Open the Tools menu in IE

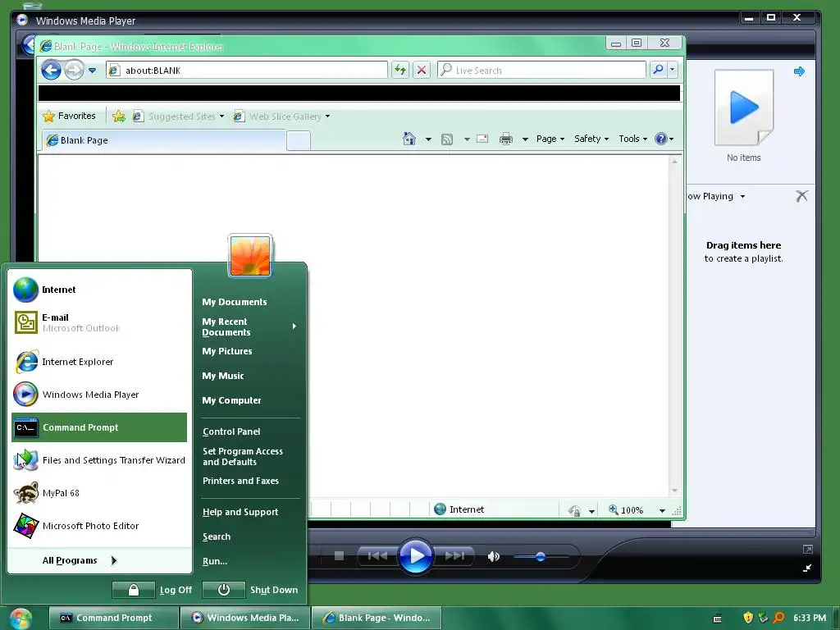[x=632, y=139]
